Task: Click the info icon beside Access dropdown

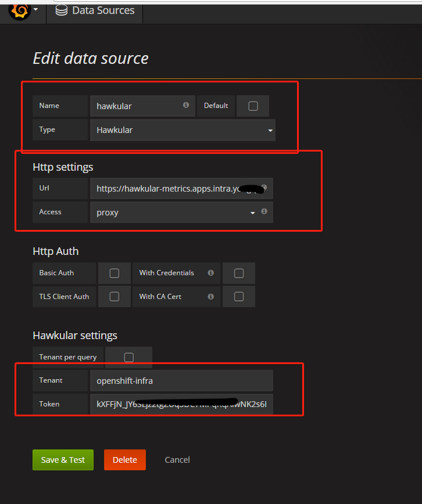Action: (x=264, y=211)
